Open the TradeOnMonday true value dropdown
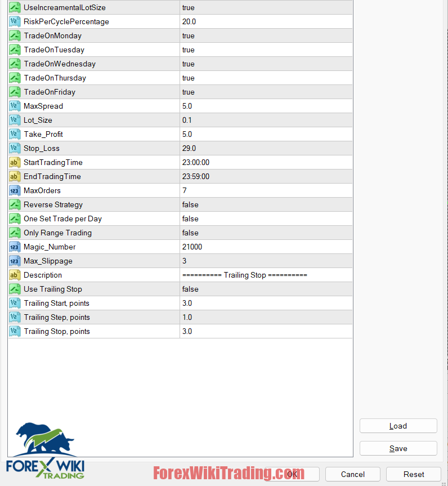448x486 pixels. (266, 35)
